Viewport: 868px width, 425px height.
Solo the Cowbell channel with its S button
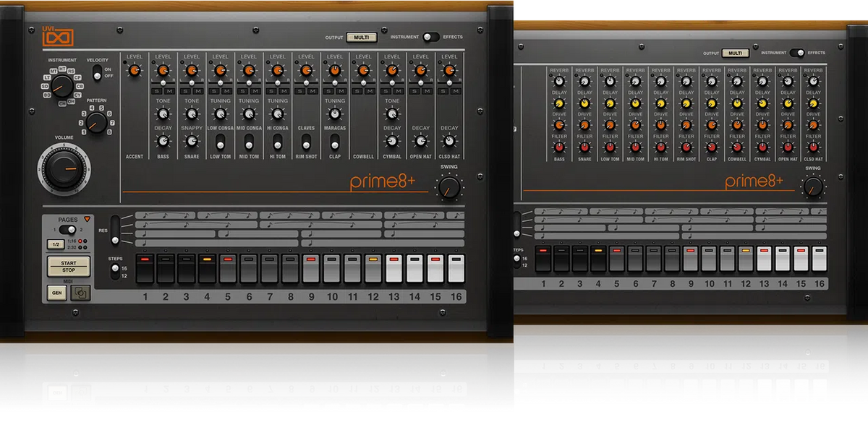click(358, 91)
